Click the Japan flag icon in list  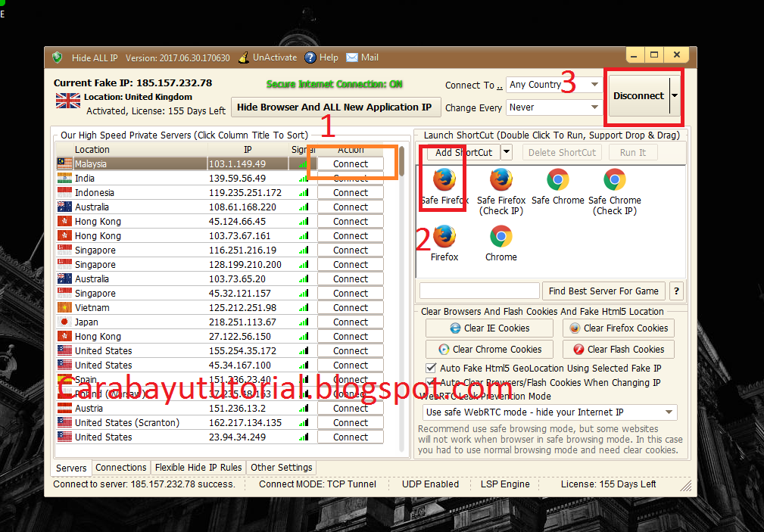[x=64, y=322]
